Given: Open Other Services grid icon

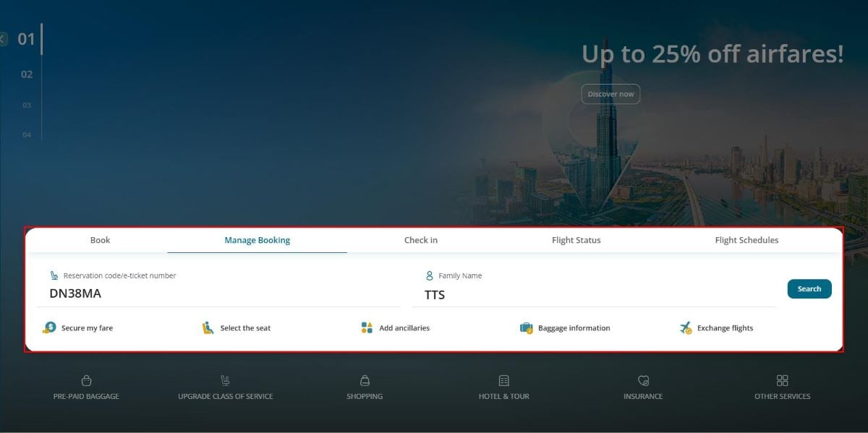Looking at the screenshot, I should (x=782, y=380).
